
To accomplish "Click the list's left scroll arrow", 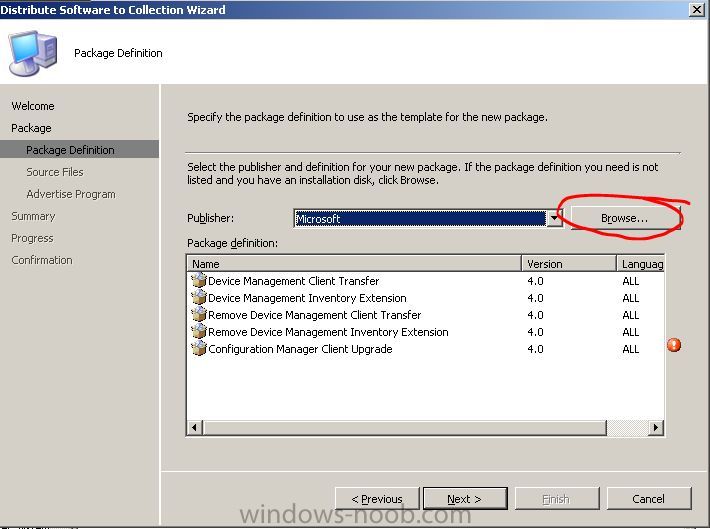I will pos(195,427).
